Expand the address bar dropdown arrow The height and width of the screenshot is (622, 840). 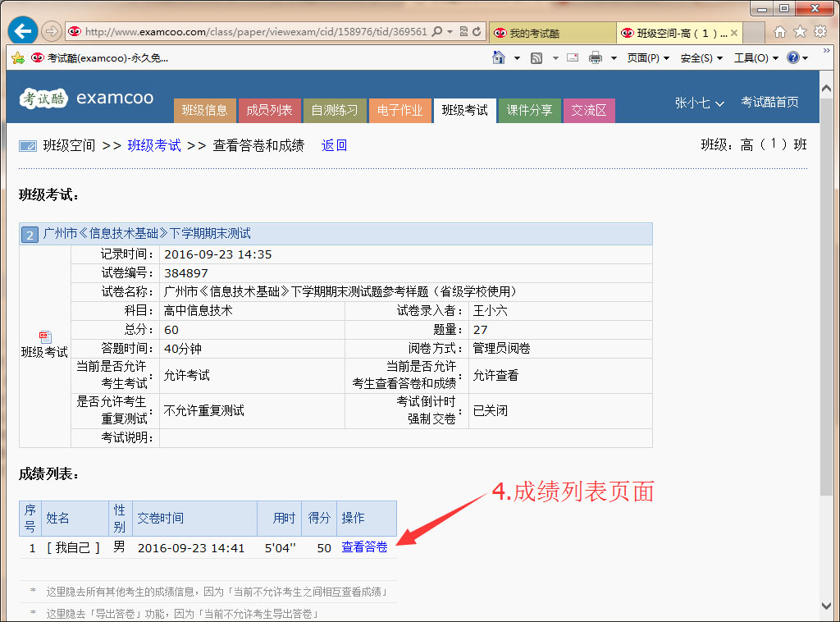(450, 31)
